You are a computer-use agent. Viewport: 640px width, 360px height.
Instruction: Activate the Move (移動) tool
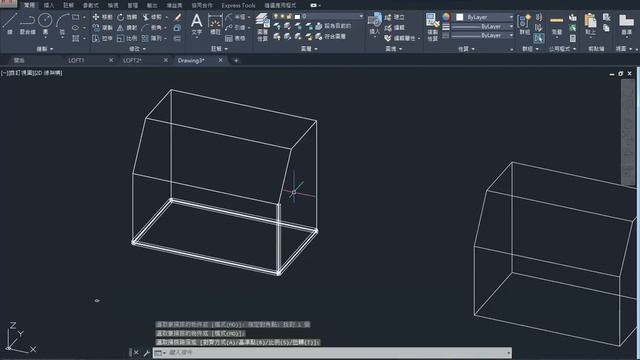coord(102,17)
